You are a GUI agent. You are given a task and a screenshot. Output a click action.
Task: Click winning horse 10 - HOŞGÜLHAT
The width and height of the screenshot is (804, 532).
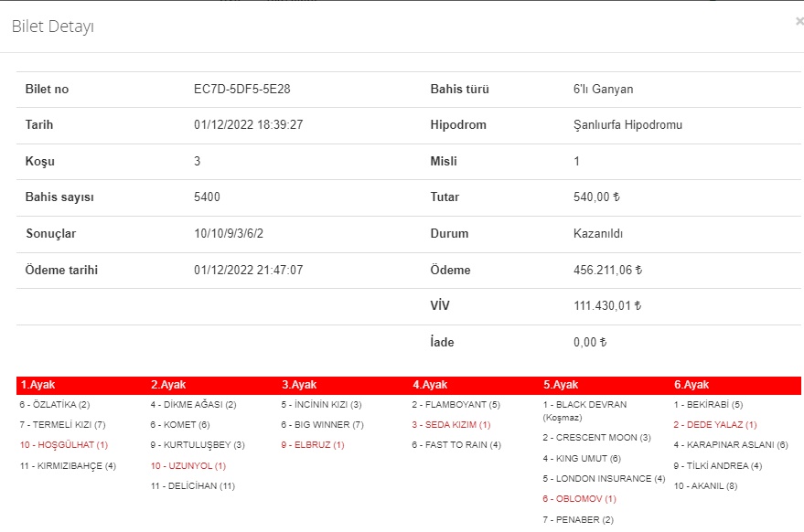[64, 445]
